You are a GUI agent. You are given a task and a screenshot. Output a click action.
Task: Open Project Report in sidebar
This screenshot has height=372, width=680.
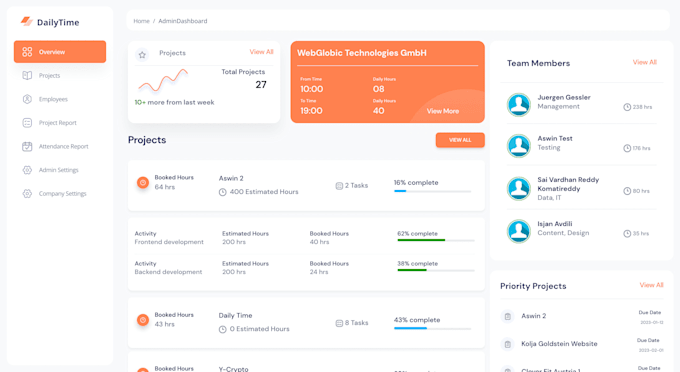point(58,123)
